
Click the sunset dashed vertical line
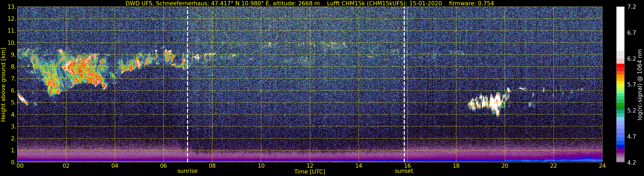[404, 84]
